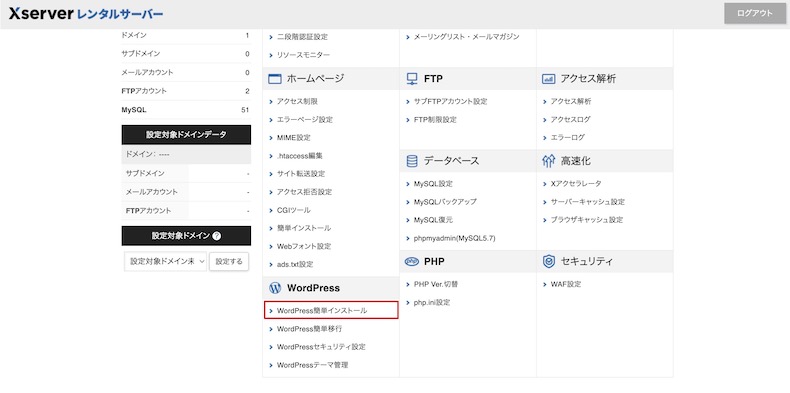Click the FTP section computer icon
The image size is (790, 393).
(x=412, y=79)
